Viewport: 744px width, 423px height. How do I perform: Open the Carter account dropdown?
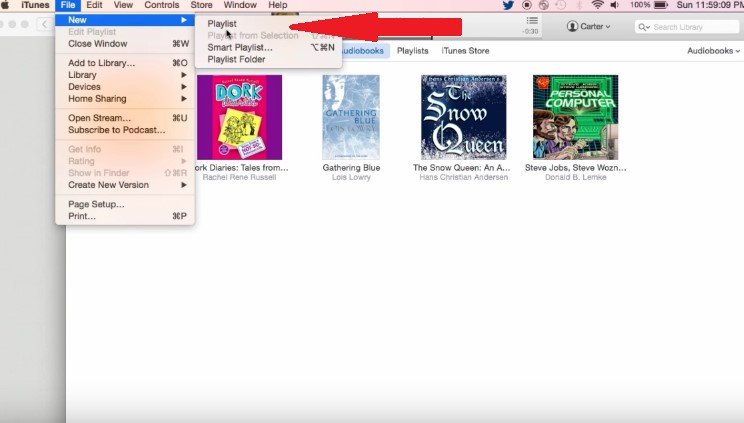click(588, 27)
